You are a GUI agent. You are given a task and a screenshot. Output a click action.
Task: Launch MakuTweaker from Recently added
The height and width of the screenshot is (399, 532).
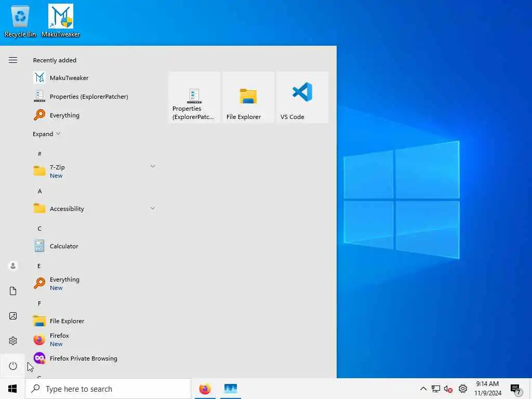point(95,78)
